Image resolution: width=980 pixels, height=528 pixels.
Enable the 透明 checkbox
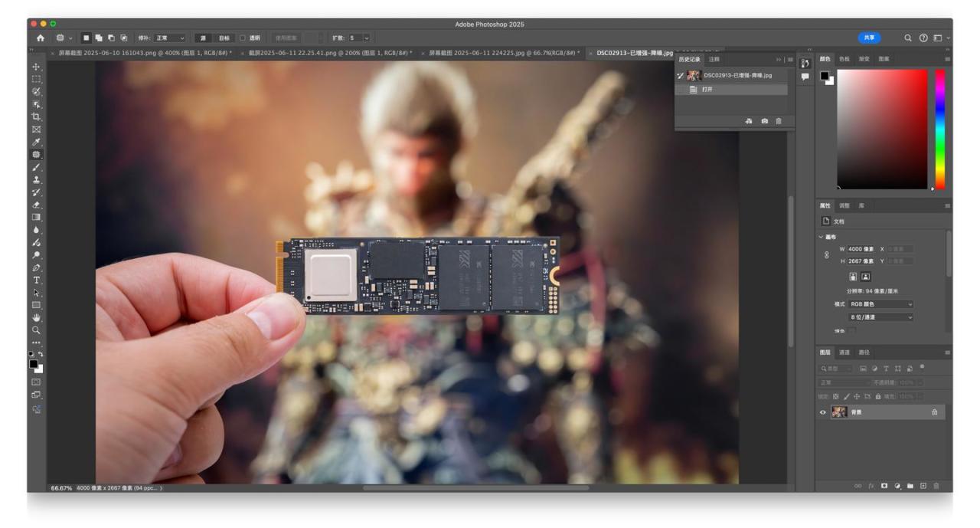click(243, 38)
